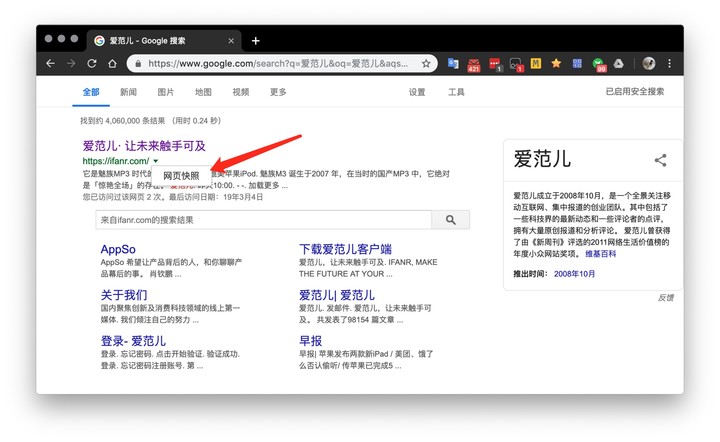Select the 网页快照 menu entry
Viewport: 720px width, 442px height.
point(181,176)
